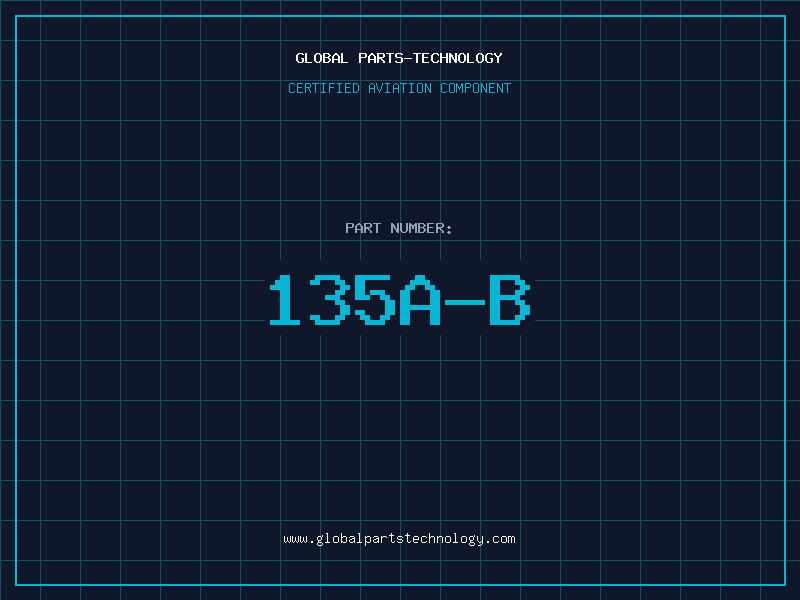Viewport: 800px width, 600px height.
Task: Click the PART NUMBER: label
Action: click(399, 228)
